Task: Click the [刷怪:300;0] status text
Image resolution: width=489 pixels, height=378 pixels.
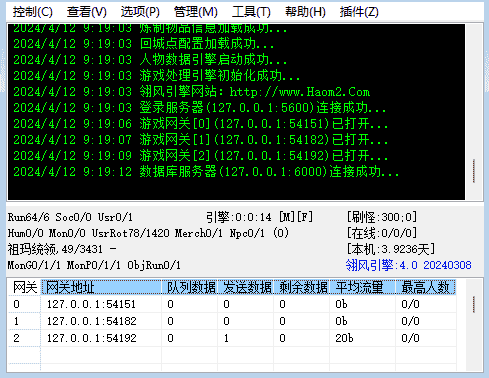Action: (382, 217)
